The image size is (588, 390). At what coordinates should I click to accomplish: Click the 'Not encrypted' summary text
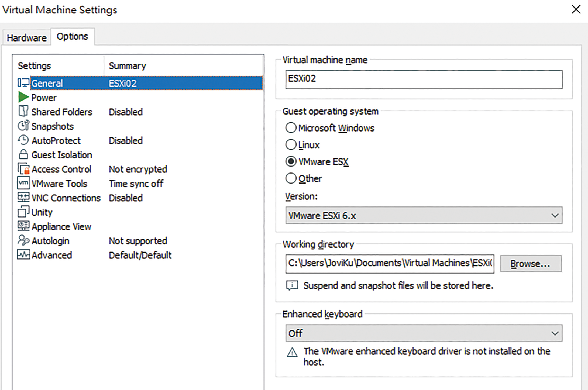[x=138, y=169]
